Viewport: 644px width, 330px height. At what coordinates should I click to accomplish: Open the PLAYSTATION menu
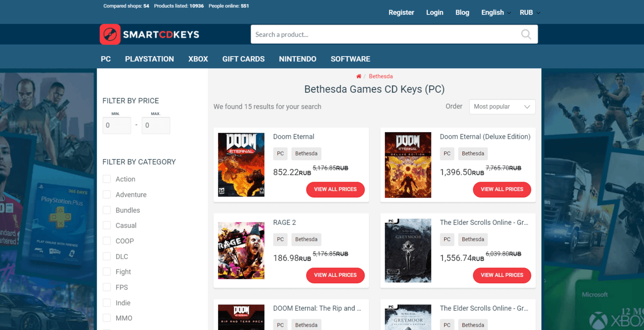click(149, 59)
